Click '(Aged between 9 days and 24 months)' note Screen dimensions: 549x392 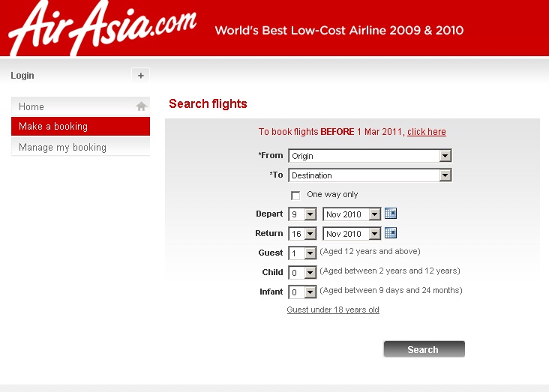[x=391, y=291]
